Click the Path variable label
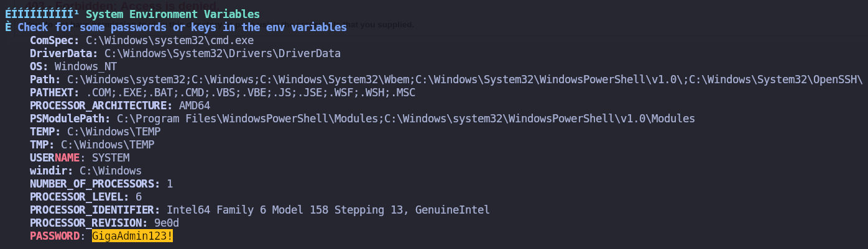Screen dimensions: 868x249 click(45, 79)
